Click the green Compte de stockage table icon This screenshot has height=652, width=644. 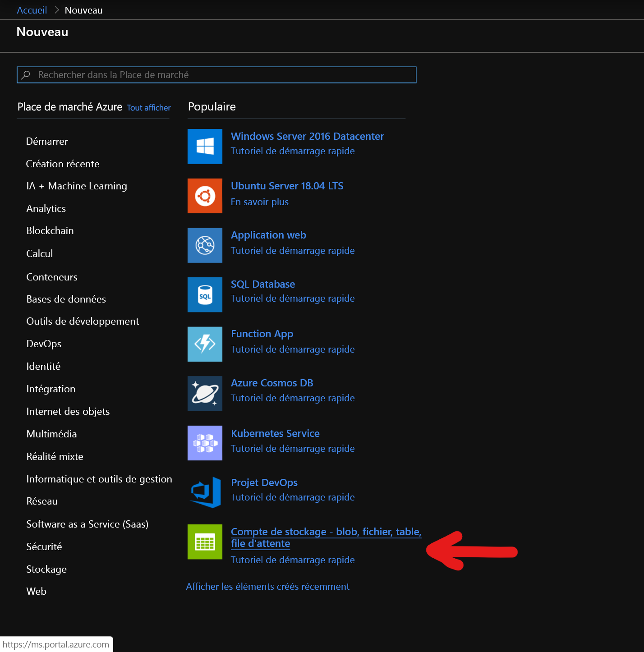coord(205,542)
